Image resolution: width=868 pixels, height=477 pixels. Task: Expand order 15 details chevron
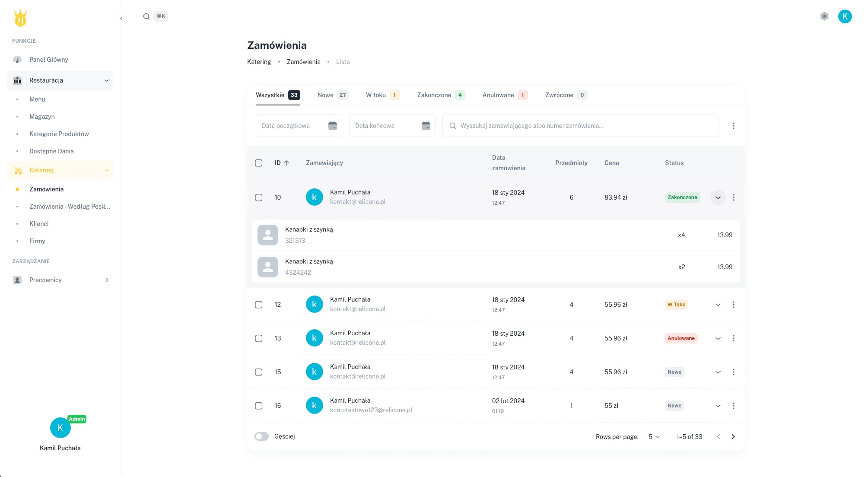tap(718, 372)
